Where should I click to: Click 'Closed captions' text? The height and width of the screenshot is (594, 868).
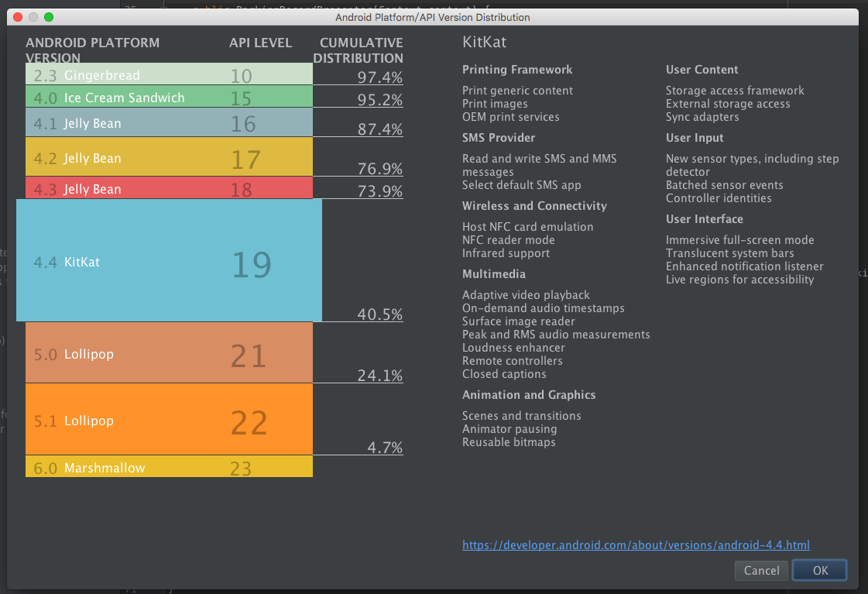click(x=504, y=374)
